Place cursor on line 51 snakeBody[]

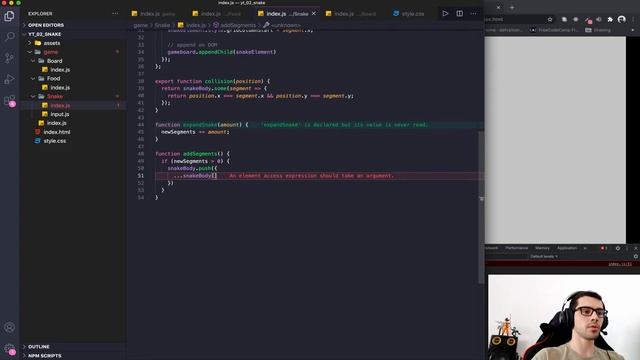coord(200,176)
